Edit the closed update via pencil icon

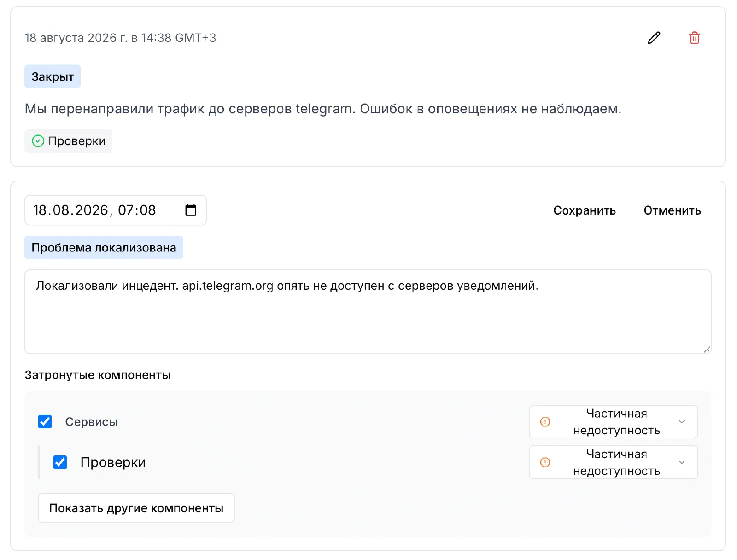point(654,38)
